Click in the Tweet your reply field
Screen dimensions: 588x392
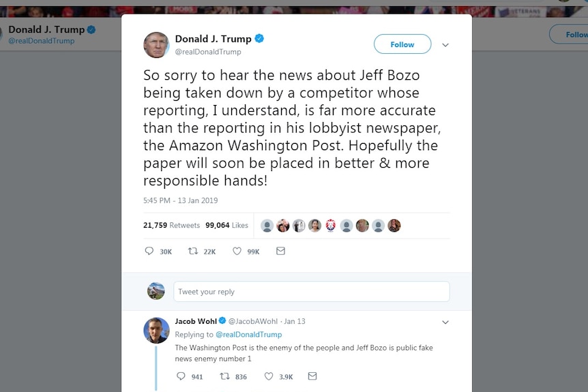311,292
